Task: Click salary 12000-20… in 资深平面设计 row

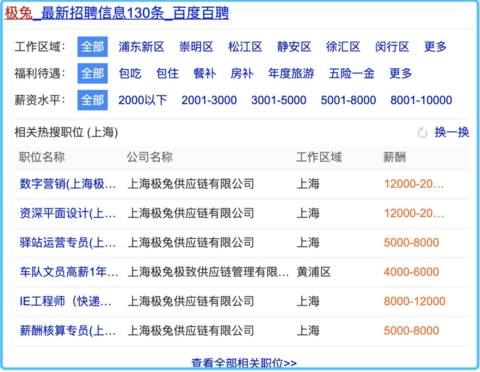Action: [414, 213]
